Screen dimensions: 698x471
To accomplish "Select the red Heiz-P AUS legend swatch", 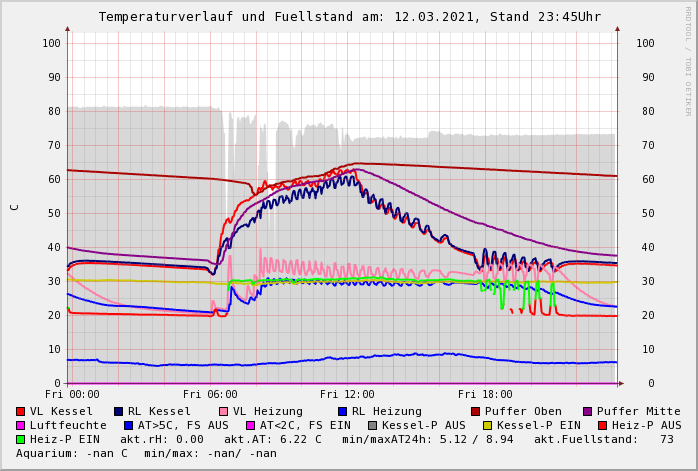I will [601, 425].
